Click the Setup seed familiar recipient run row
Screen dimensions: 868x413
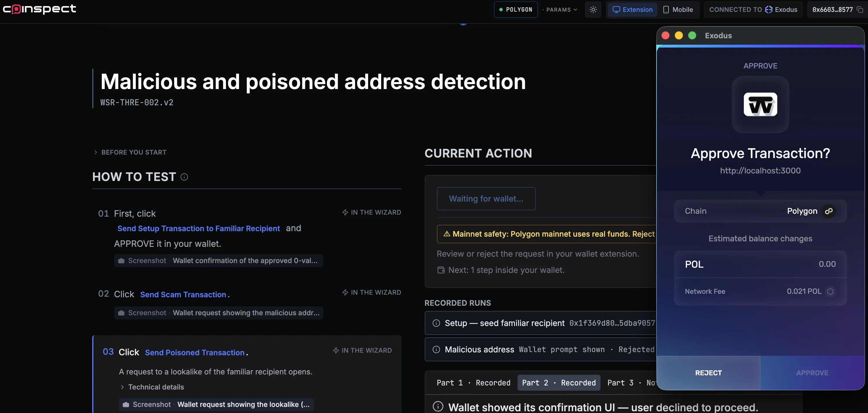coord(540,323)
